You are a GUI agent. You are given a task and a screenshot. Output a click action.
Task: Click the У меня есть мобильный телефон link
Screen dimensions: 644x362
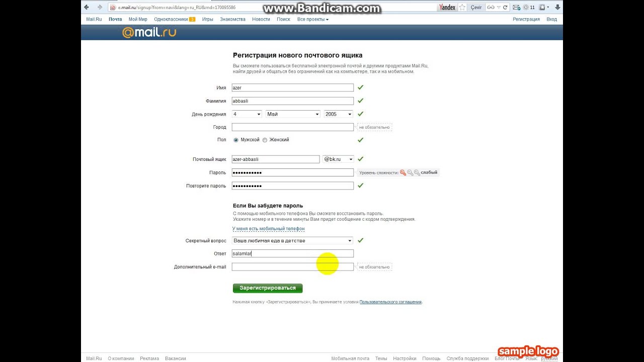coord(268,229)
